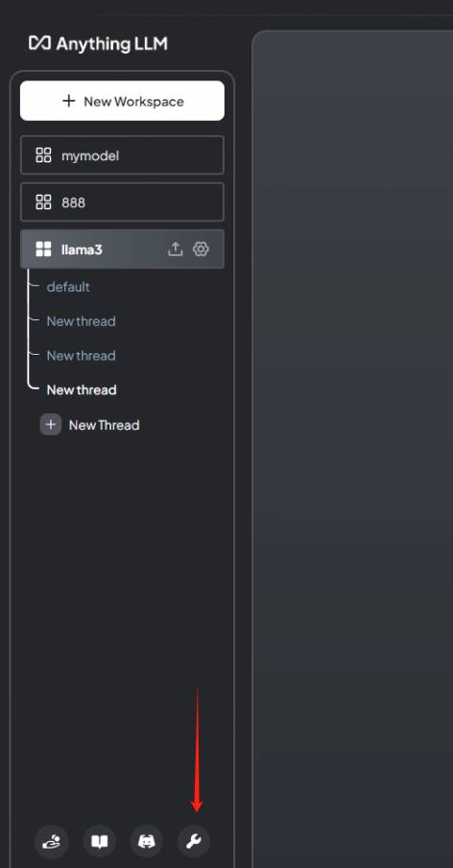This screenshot has height=868, width=453.
Task: Open the Discord community icon
Action: click(147, 842)
